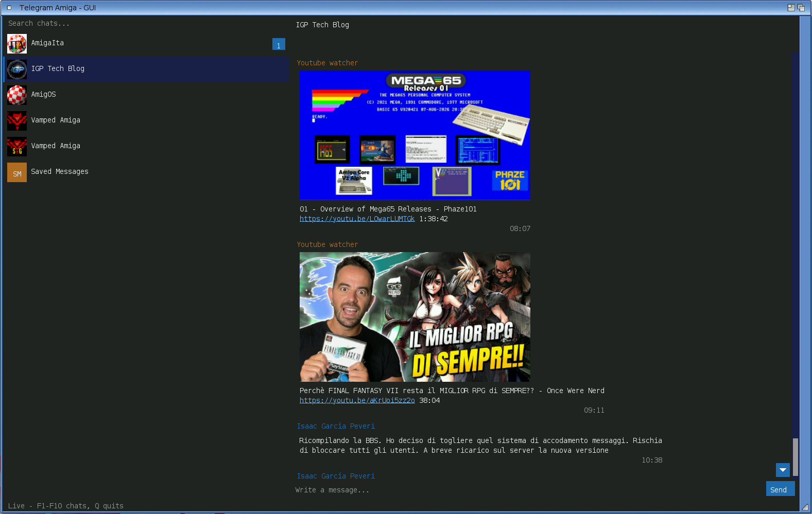This screenshot has height=514, width=812.
Task: Select the second Vamped Amiga chat name
Action: coord(56,146)
